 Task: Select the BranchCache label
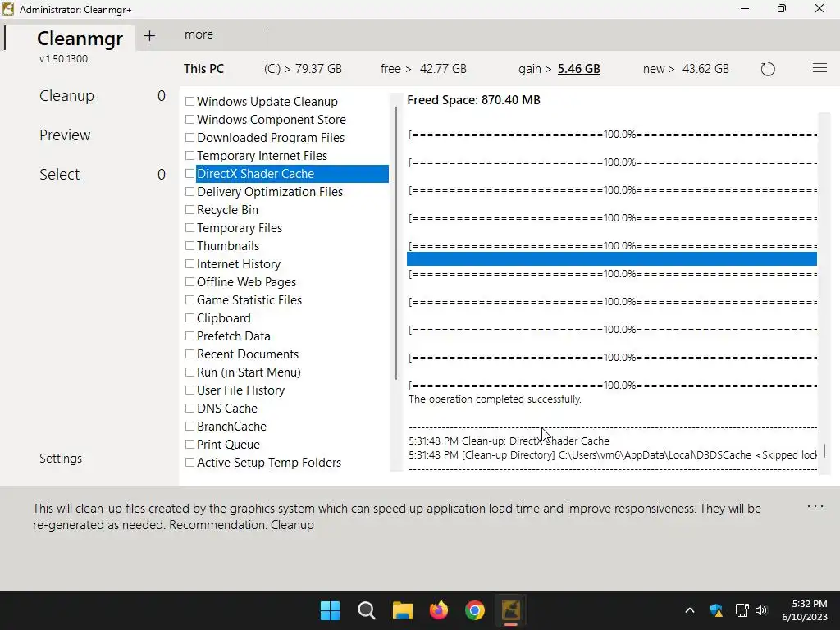[x=231, y=427]
